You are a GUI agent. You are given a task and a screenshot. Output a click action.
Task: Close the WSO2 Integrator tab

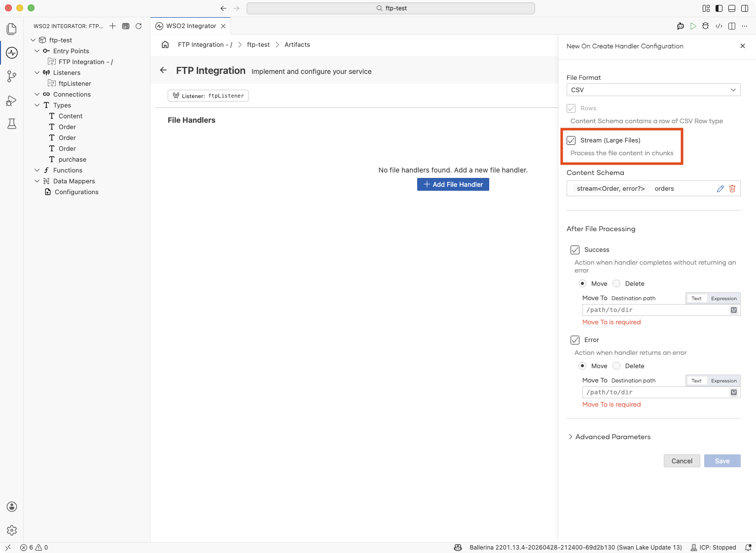point(223,26)
